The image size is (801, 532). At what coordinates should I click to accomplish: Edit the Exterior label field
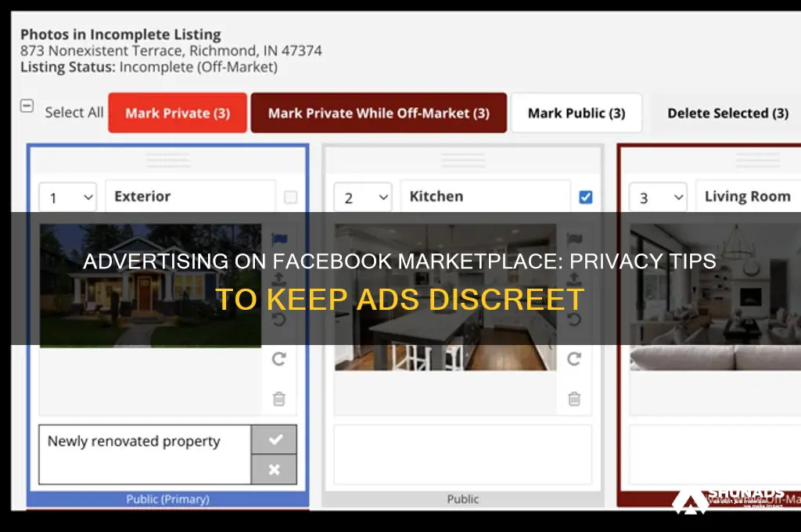click(191, 196)
